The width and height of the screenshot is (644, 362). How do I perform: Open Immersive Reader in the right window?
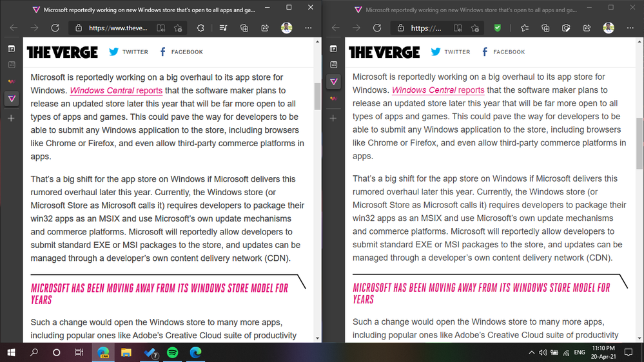458,28
